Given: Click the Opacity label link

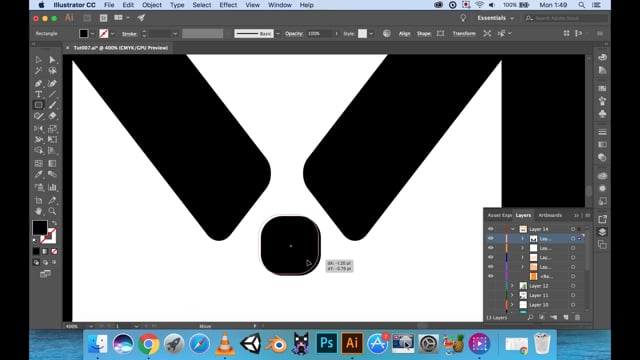Looking at the screenshot, I should (x=294, y=33).
